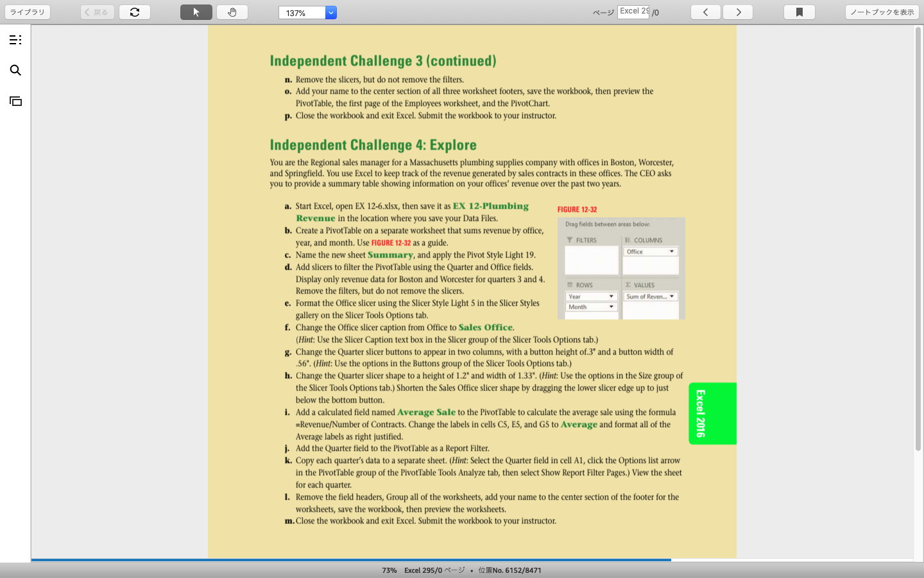Click the green text EX 12-Plumbing
Image resolution: width=924 pixels, height=578 pixels.
pos(491,206)
